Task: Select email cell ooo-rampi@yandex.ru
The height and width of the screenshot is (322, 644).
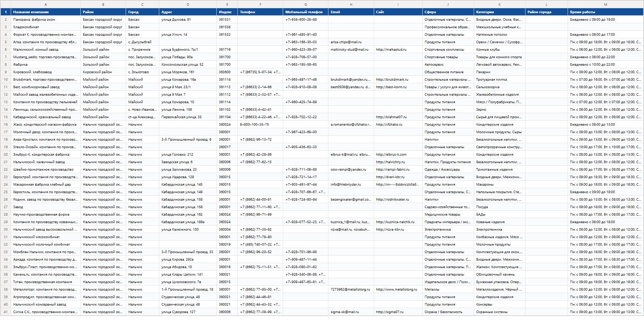Action: click(351, 169)
